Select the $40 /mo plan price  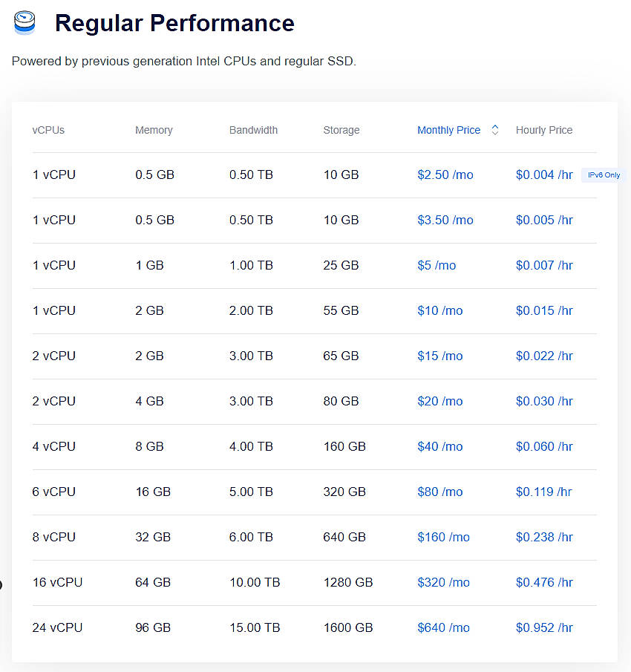(x=440, y=446)
